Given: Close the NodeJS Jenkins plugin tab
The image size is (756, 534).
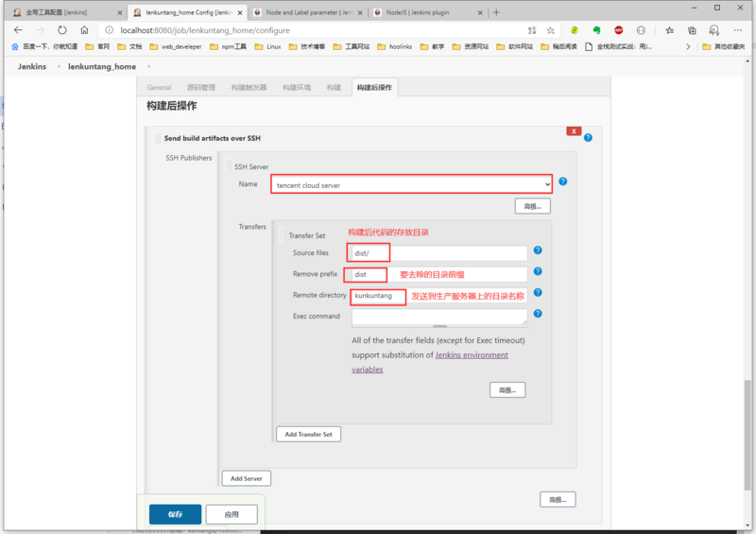Looking at the screenshot, I should pos(480,13).
